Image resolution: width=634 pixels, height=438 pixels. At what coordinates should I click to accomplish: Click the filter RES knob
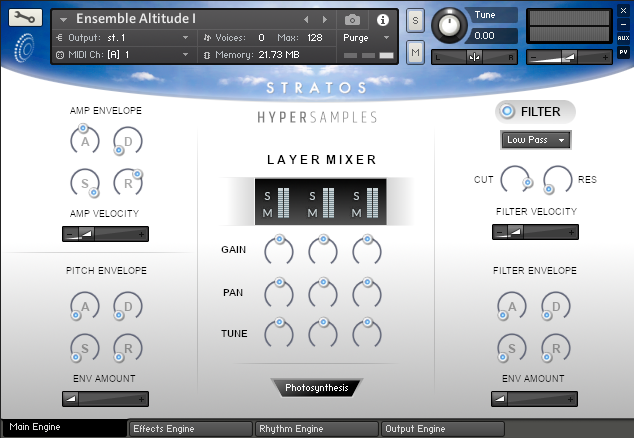point(558,179)
